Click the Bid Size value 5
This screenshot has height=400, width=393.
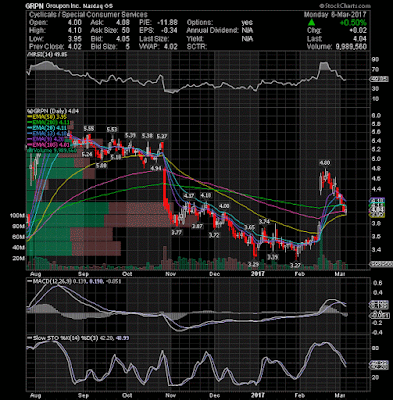click(128, 47)
